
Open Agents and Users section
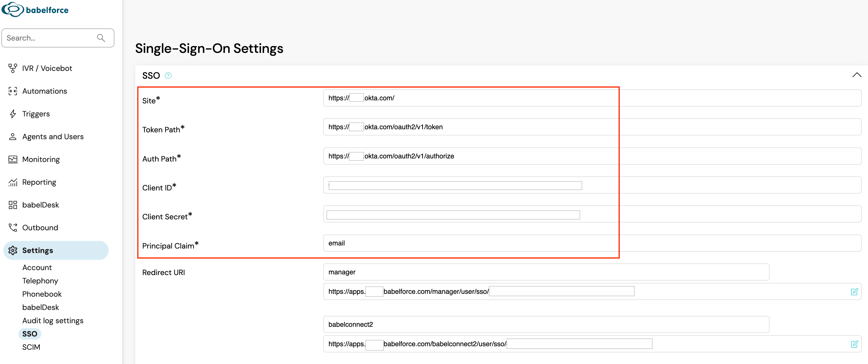[x=53, y=136]
